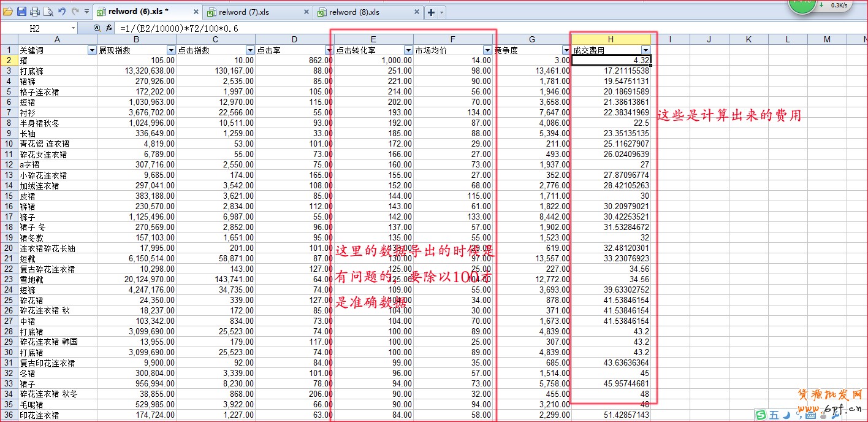
Task: Expand the 成交费用 column filter
Action: 645,50
